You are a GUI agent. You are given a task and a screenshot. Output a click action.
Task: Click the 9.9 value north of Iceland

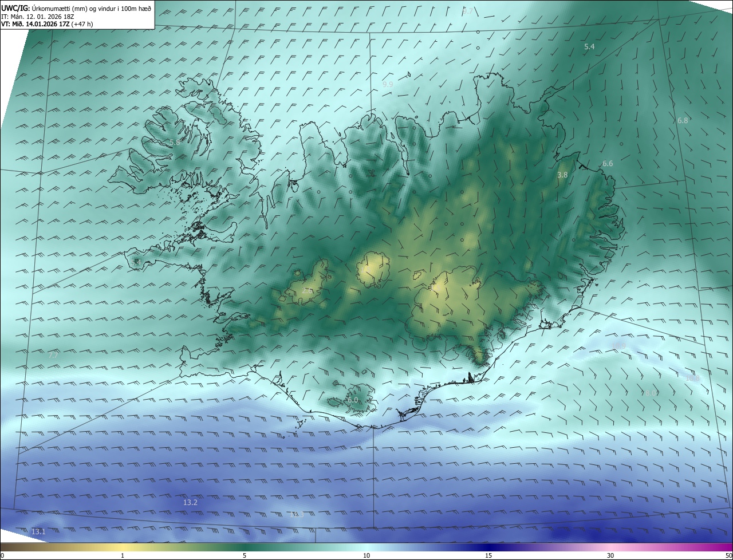pos(388,84)
